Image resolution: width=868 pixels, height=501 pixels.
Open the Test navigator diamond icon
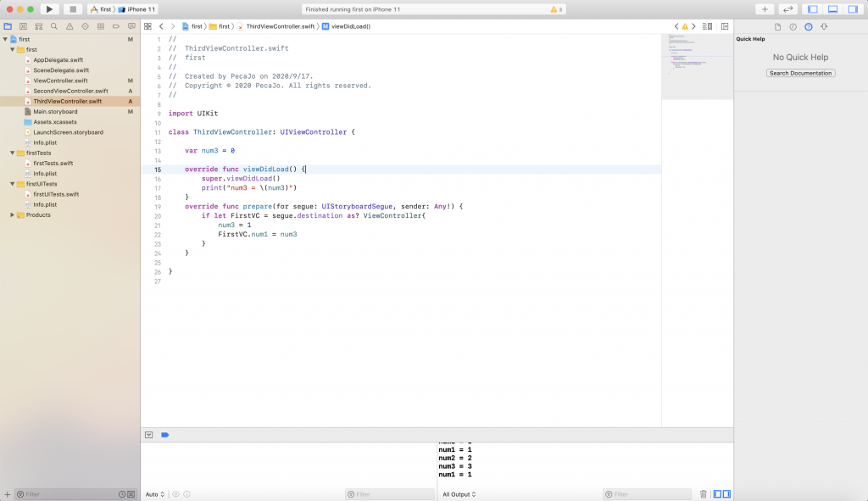point(86,26)
